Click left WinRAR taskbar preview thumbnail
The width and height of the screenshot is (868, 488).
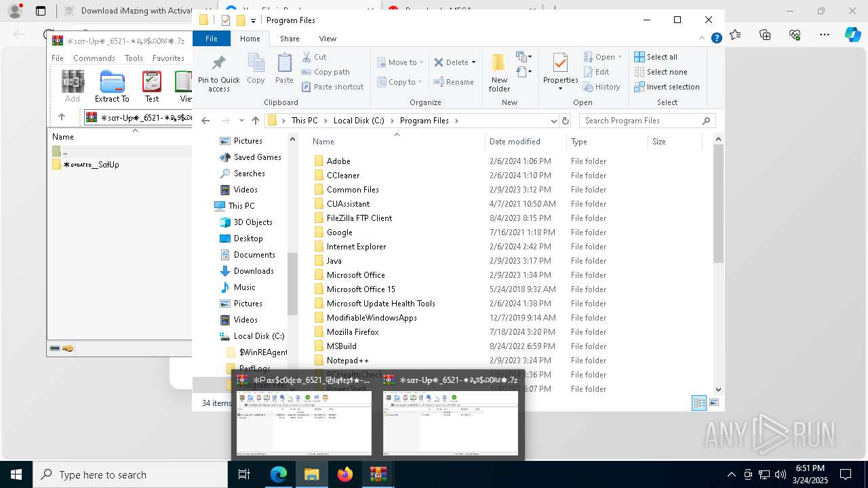click(x=304, y=424)
